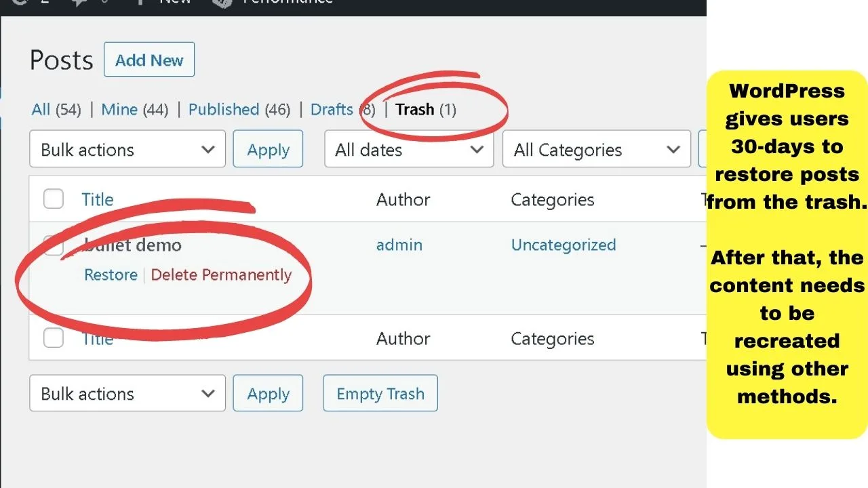
Task: Click the Add New post button
Action: click(x=149, y=60)
